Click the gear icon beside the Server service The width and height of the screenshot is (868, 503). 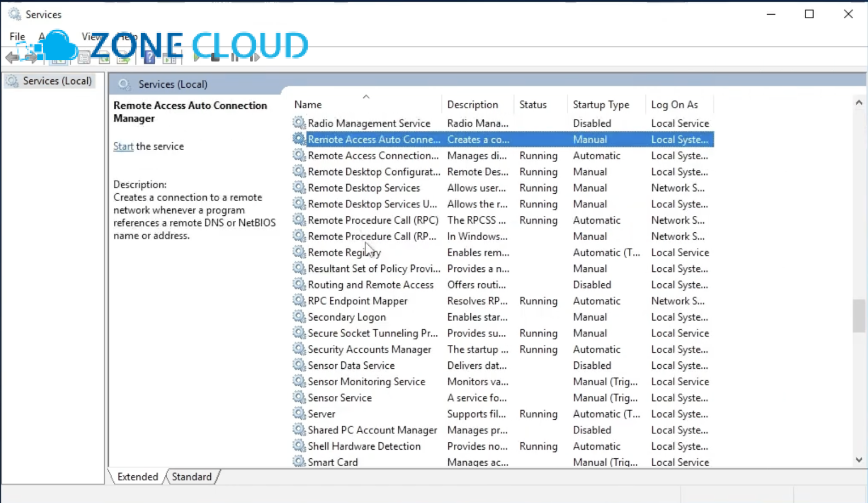click(x=299, y=414)
